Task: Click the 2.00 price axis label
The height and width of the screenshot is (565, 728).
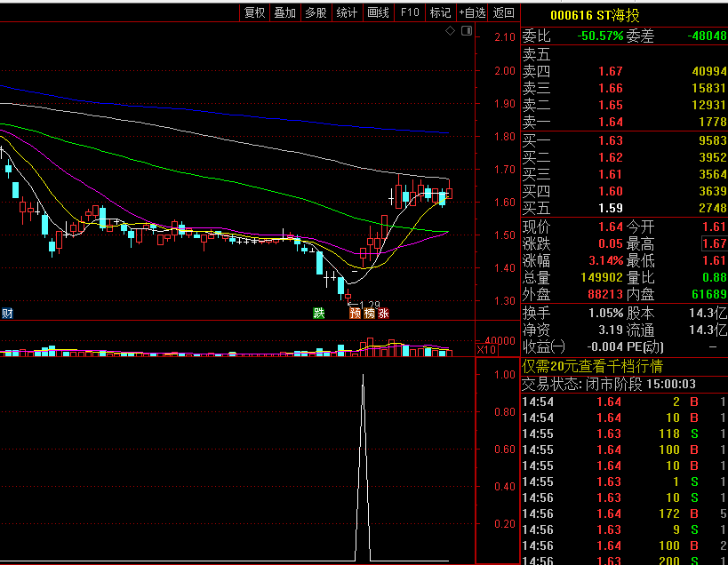Action: point(505,71)
